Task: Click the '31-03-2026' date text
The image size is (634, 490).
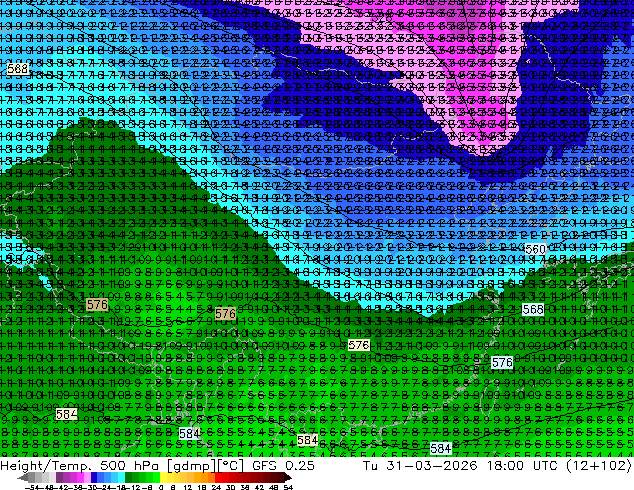Action: [x=432, y=466]
